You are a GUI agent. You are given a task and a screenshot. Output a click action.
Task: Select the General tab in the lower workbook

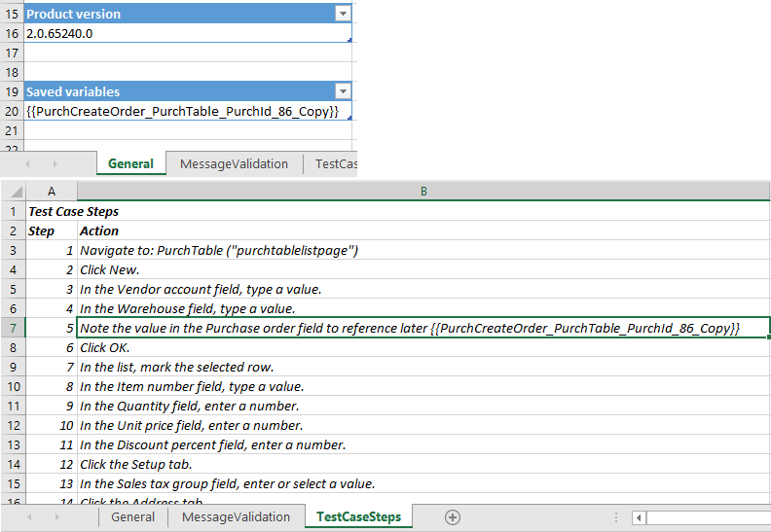(132, 517)
